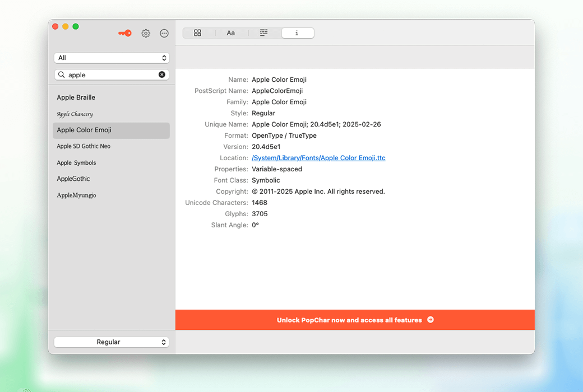
Task: Click the magnifying glass search icon
Action: [x=62, y=74]
